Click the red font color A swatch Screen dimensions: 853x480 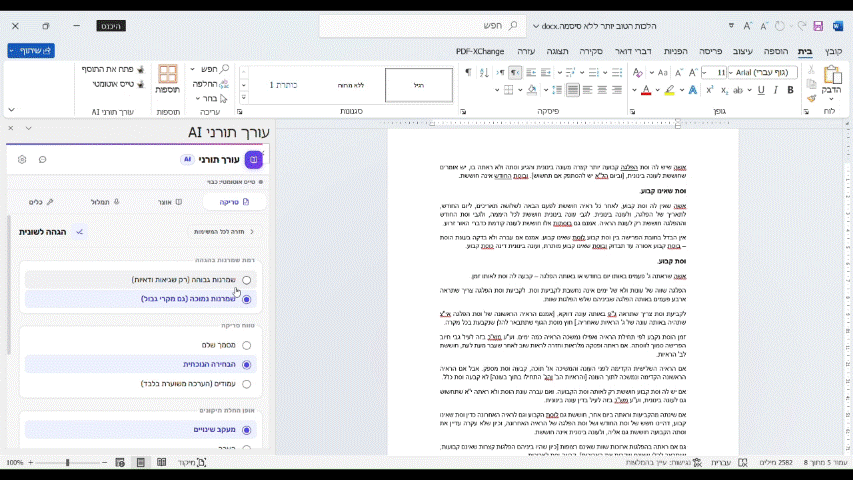(646, 90)
